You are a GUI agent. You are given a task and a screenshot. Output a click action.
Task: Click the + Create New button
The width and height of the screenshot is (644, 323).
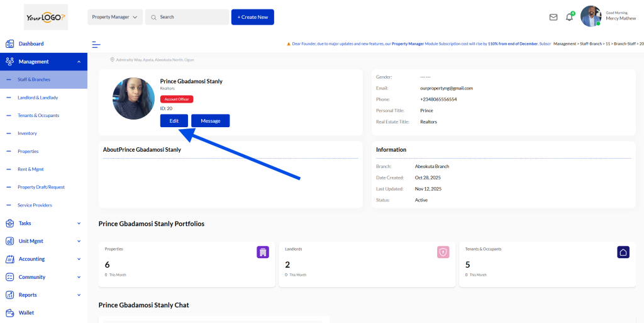coord(252,17)
